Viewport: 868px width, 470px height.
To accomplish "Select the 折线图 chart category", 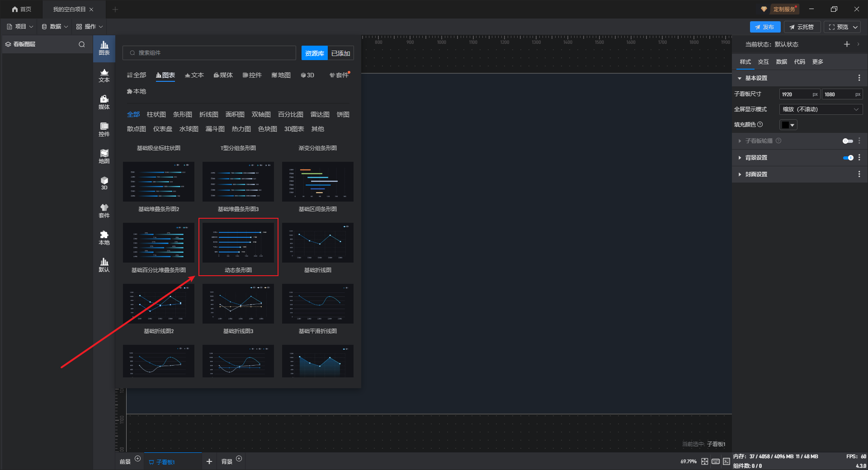I will coord(208,115).
